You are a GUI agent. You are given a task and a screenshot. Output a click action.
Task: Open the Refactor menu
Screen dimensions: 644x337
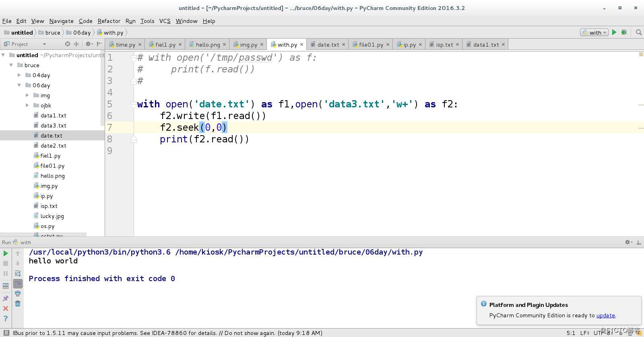(x=109, y=21)
